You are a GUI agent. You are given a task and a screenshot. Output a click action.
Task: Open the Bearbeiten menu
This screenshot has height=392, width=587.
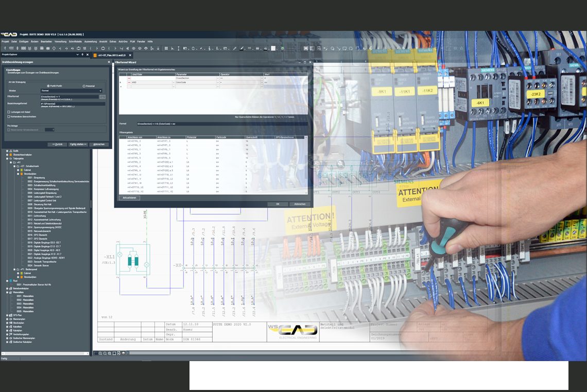pyautogui.click(x=46, y=42)
